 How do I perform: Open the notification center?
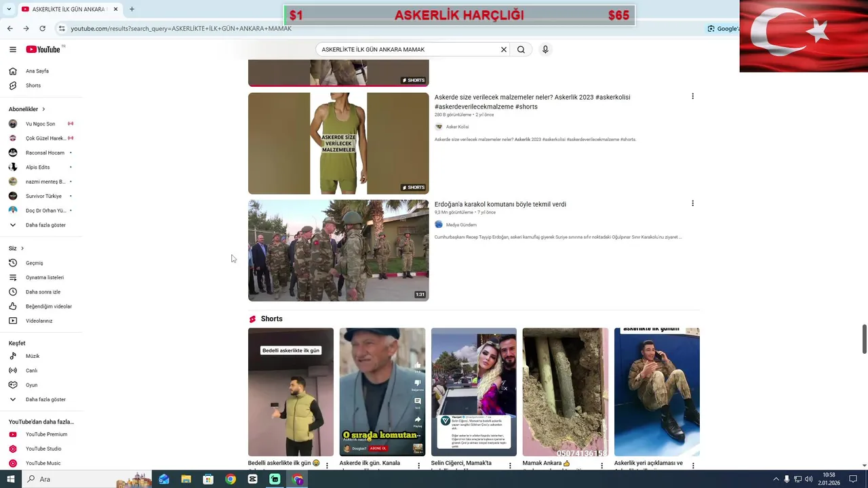click(x=853, y=479)
